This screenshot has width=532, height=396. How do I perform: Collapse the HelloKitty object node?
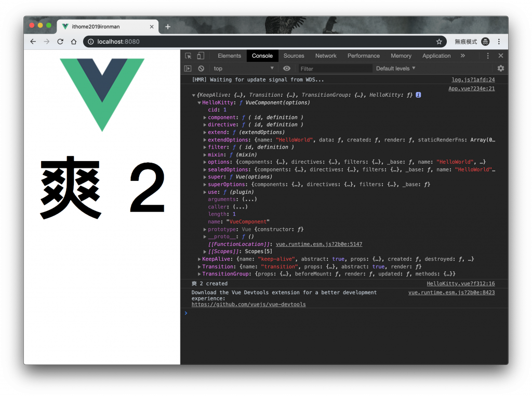coord(199,102)
